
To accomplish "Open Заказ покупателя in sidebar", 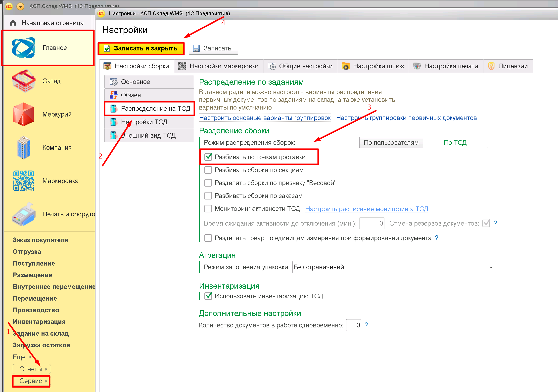I will tap(41, 240).
